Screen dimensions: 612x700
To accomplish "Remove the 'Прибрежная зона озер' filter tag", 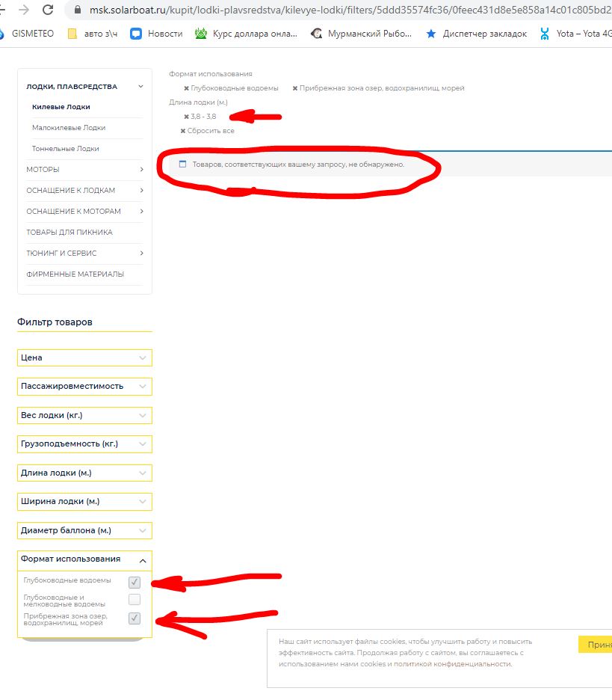I will coord(294,88).
